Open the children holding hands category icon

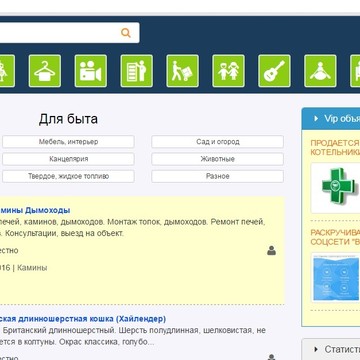coord(228,71)
